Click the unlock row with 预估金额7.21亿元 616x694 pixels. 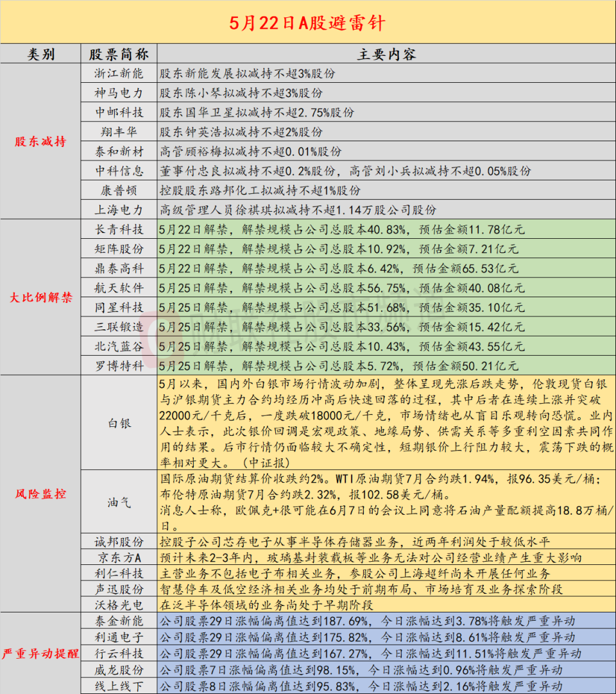(x=386, y=248)
